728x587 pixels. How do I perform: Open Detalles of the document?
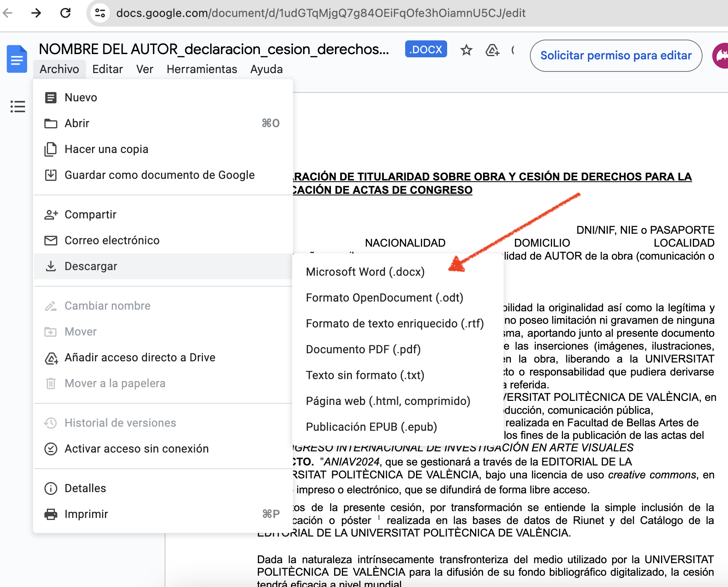(x=163, y=488)
